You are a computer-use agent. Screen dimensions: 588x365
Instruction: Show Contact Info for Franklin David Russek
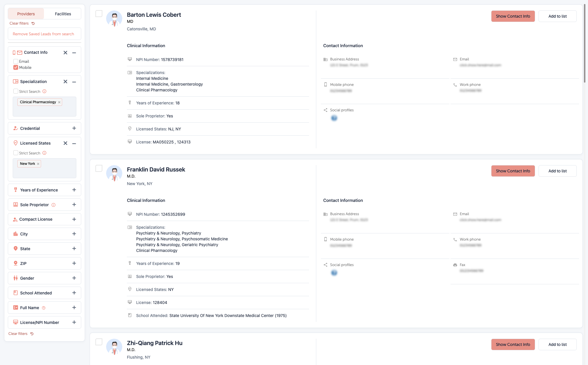click(513, 171)
